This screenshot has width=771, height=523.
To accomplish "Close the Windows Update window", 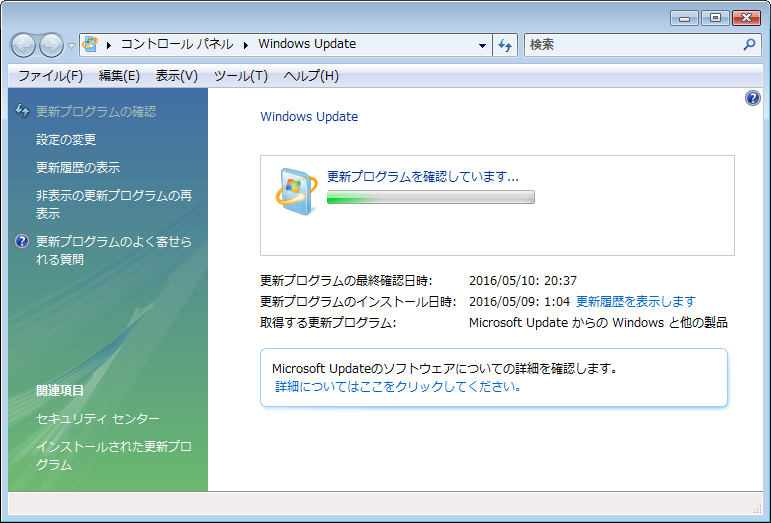I will pos(746,18).
